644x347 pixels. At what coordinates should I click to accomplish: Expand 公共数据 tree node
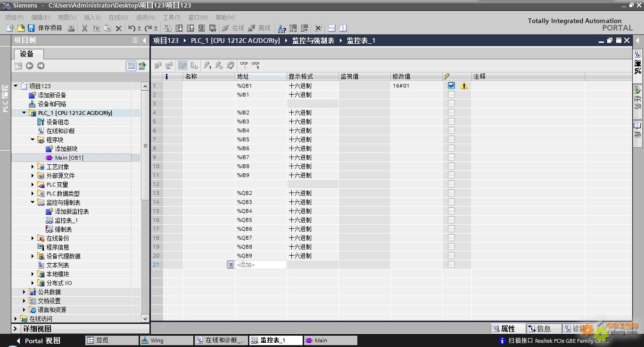[x=24, y=292]
